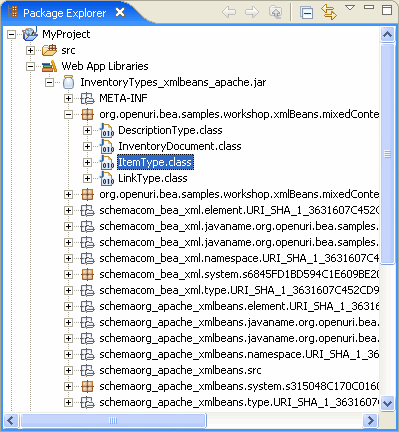Open the Package Explorer view menu triangle

click(x=350, y=7)
